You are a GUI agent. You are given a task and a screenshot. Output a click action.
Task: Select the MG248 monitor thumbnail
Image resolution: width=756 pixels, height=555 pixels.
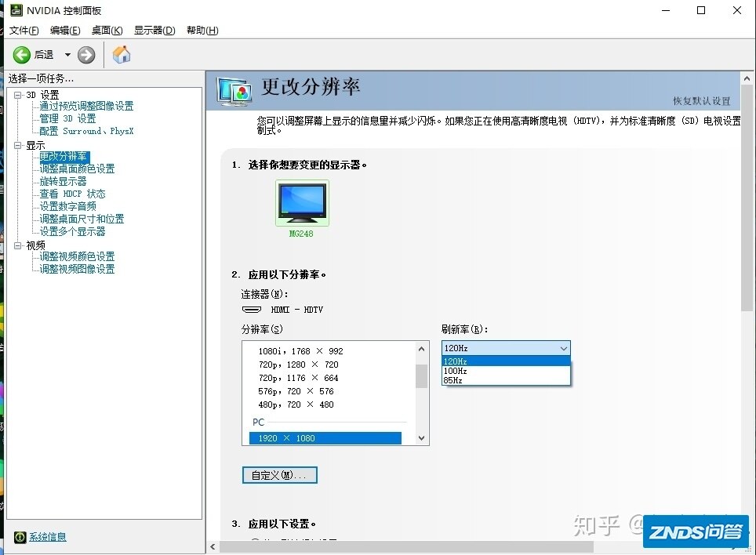[x=302, y=203]
